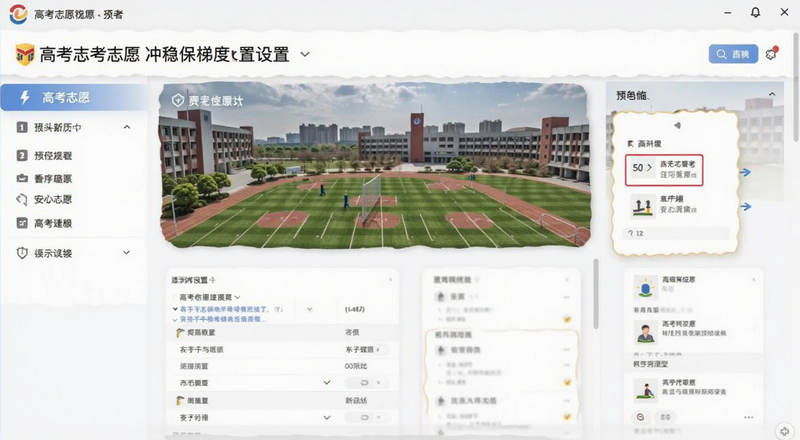
Task: Close the settings panel with its X
Action: point(391,280)
